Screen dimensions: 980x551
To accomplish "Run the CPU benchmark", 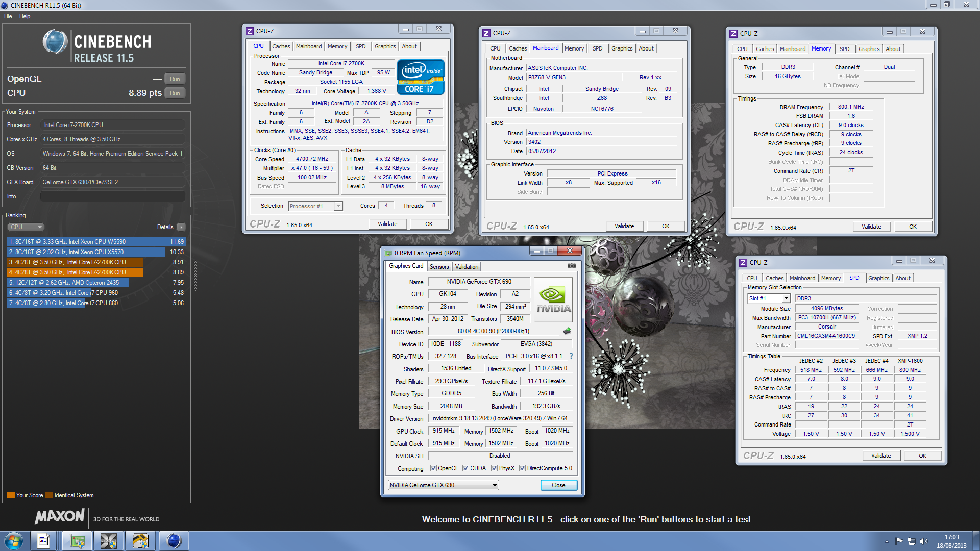I will pyautogui.click(x=175, y=93).
